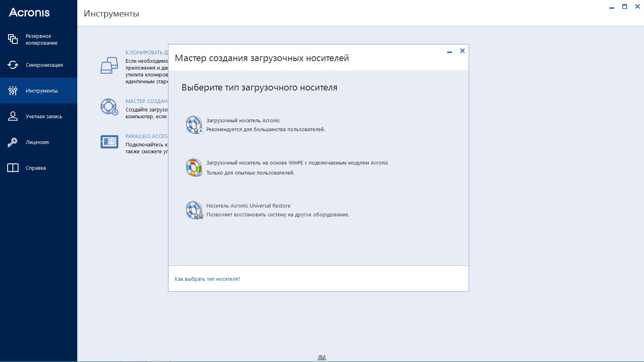Open the 'КЛОНИРОВАТЬ Д...' link in Tools
The image size is (644, 362).
pyautogui.click(x=147, y=52)
